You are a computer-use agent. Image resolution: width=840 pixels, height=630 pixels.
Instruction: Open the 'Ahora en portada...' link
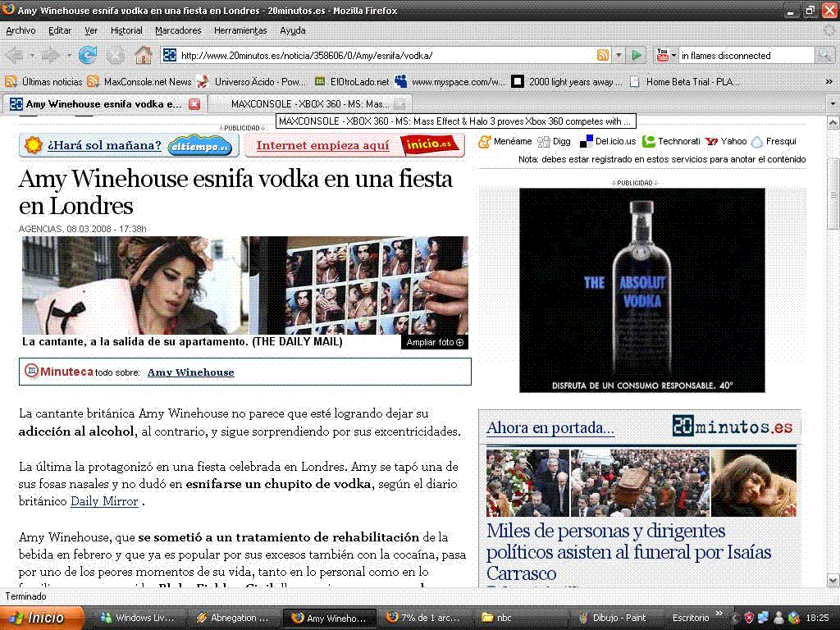coord(550,427)
